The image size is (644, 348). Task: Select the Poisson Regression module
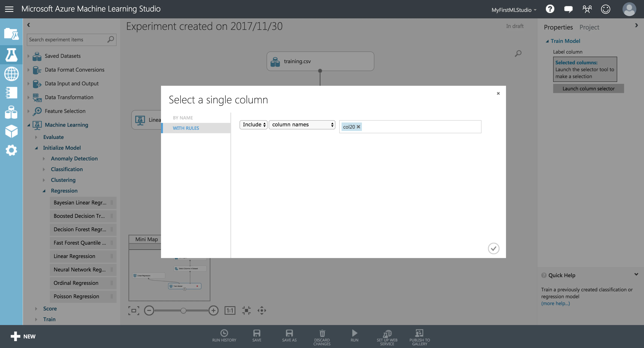tap(83, 296)
